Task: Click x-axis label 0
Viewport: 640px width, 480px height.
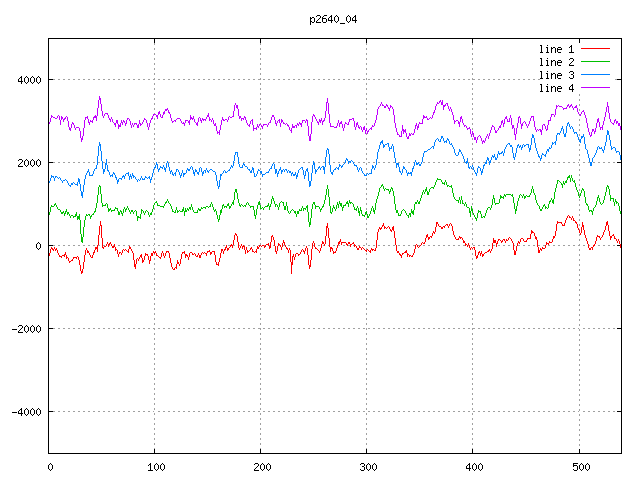Action: [50, 467]
